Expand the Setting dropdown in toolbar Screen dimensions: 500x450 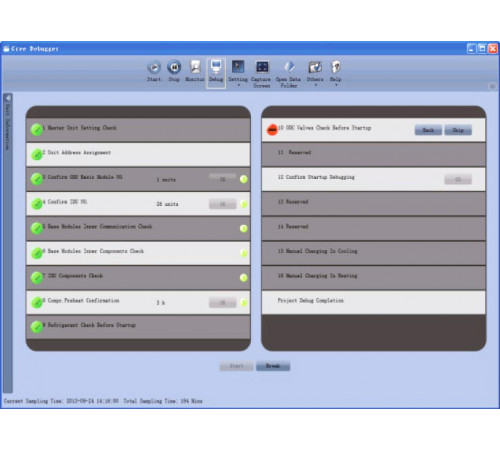[x=238, y=85]
